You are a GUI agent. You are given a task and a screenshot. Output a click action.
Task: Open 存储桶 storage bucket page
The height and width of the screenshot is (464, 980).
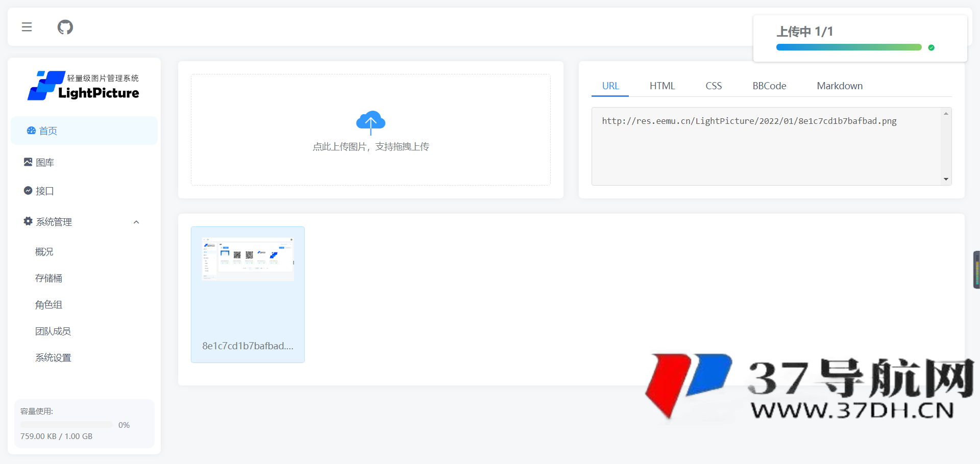(x=48, y=278)
